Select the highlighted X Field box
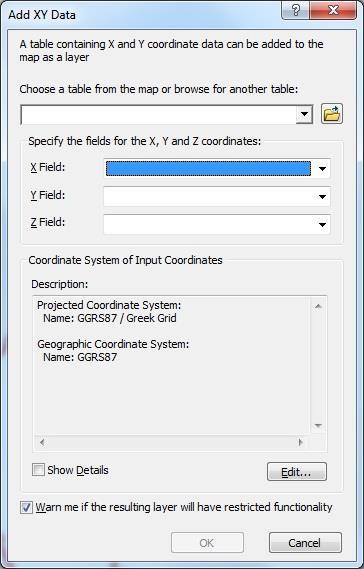The width and height of the screenshot is (364, 569). point(208,168)
